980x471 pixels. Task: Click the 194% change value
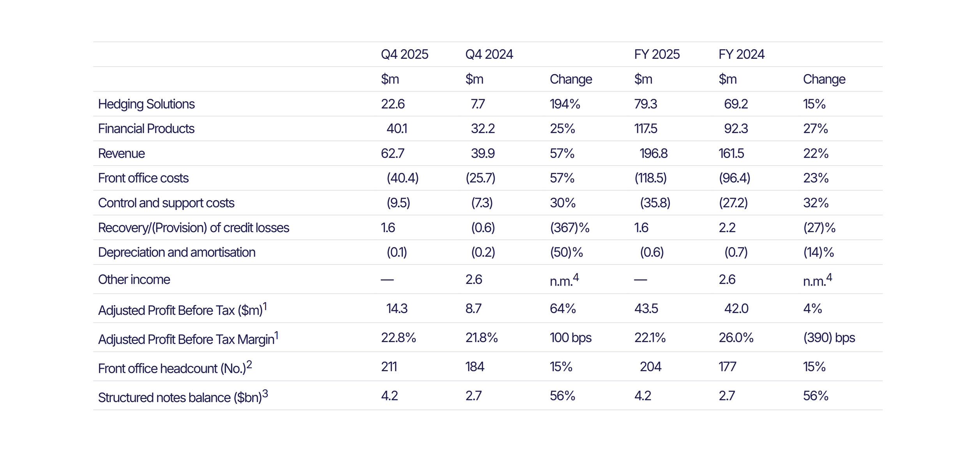tap(565, 104)
